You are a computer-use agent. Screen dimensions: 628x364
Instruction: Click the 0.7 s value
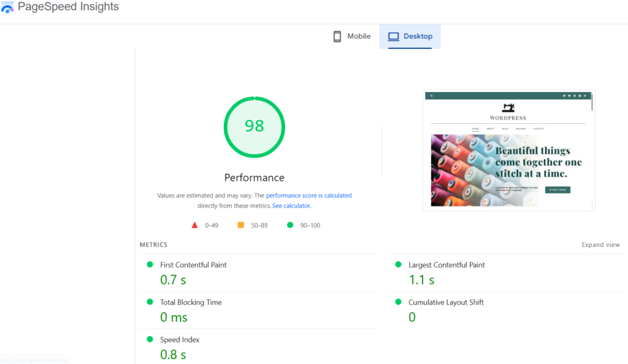(173, 280)
